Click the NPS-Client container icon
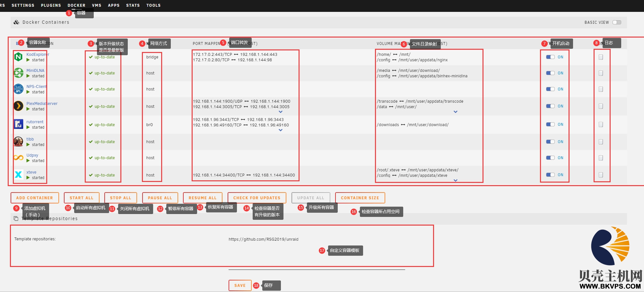The image size is (644, 292). [19, 89]
